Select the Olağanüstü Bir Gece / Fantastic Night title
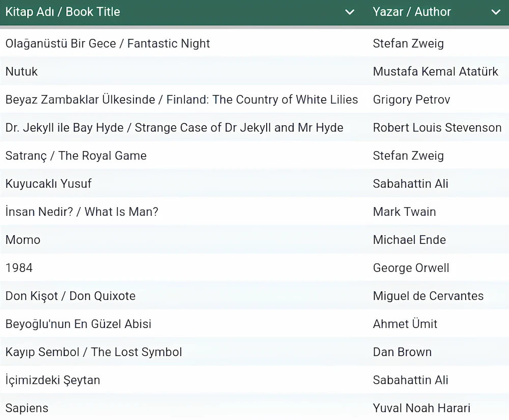The image size is (509, 420). [x=108, y=44]
